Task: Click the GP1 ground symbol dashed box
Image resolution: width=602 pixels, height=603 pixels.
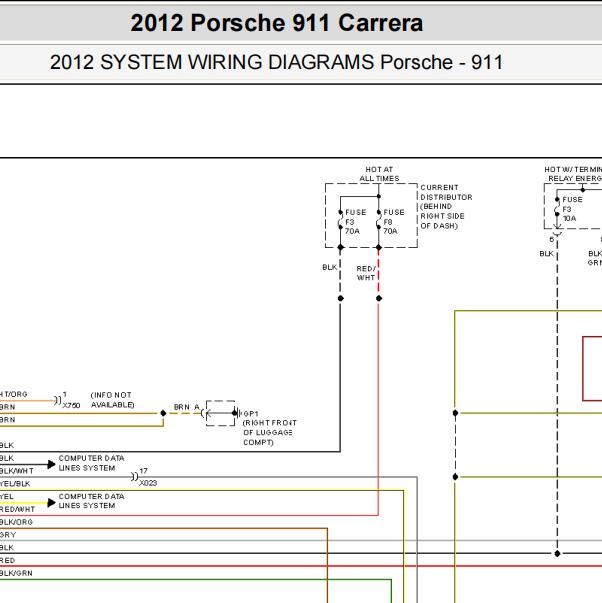Action: coord(220,413)
